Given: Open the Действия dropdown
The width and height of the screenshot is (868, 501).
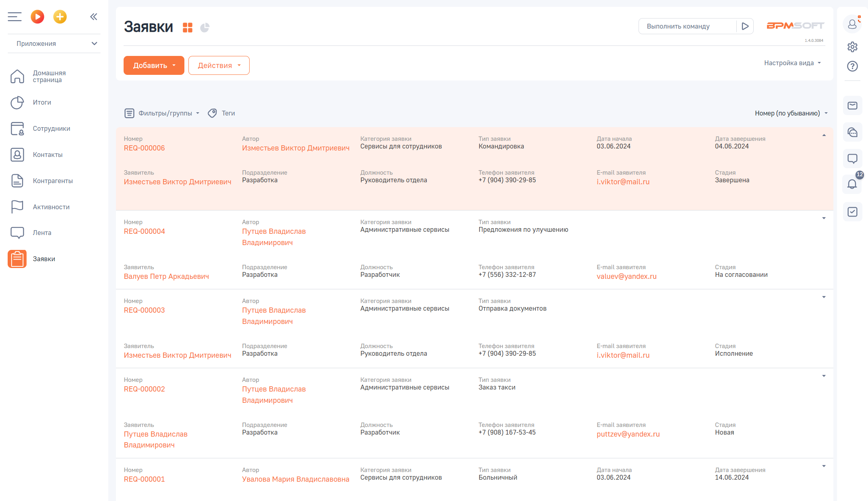Looking at the screenshot, I should 219,65.
